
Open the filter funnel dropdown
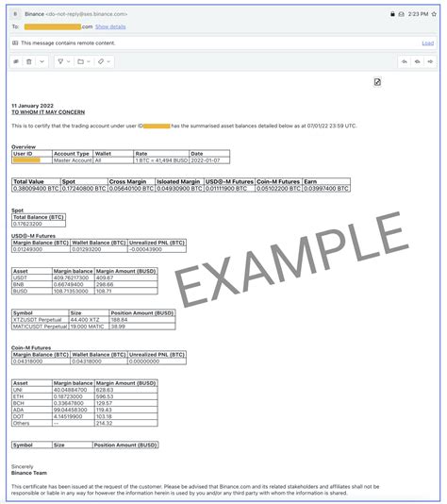tap(64, 61)
